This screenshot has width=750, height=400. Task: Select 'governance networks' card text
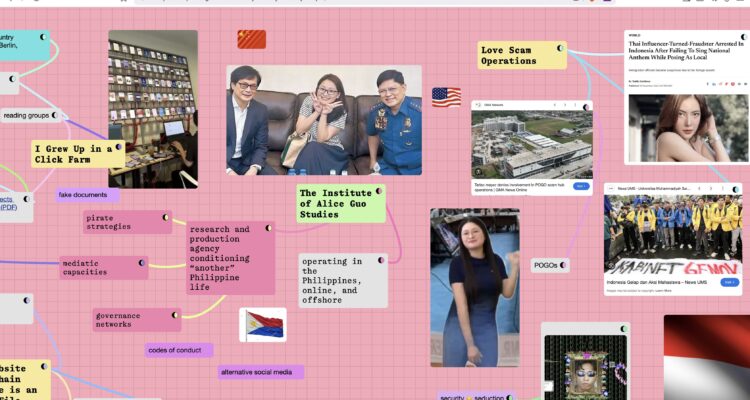coord(118,320)
